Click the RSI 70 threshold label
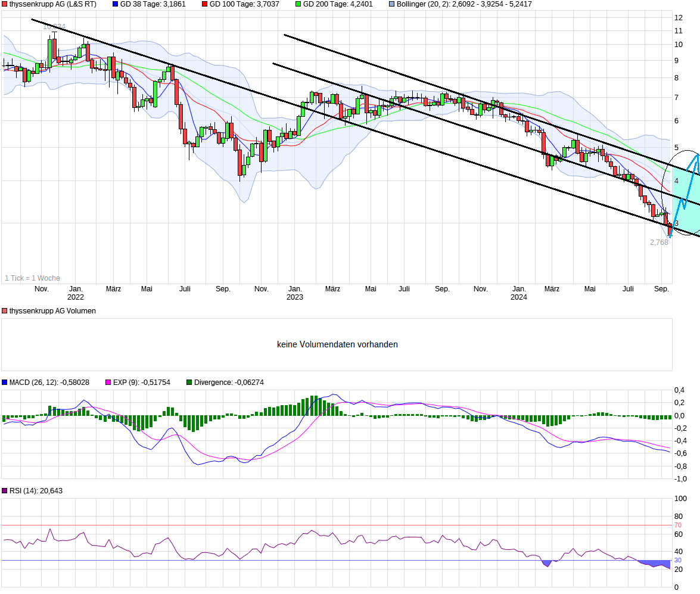 [678, 525]
